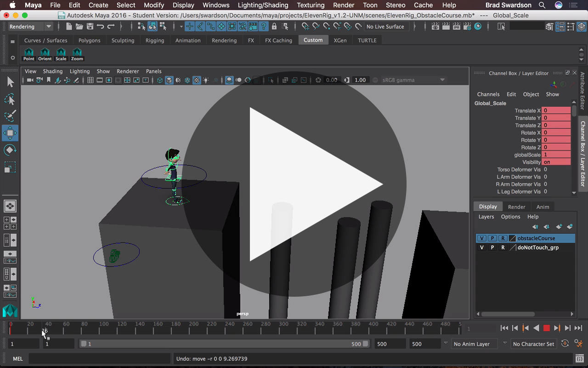
Task: Toggle the viewport grid display
Action: (90, 80)
